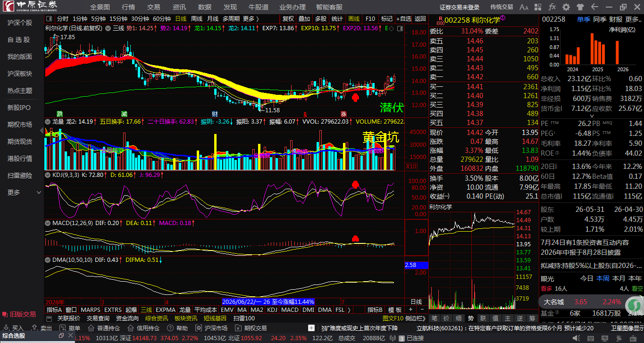
Task: Expand the 侧边栏 sidebar toggle
Action: pyautogui.click(x=415, y=318)
